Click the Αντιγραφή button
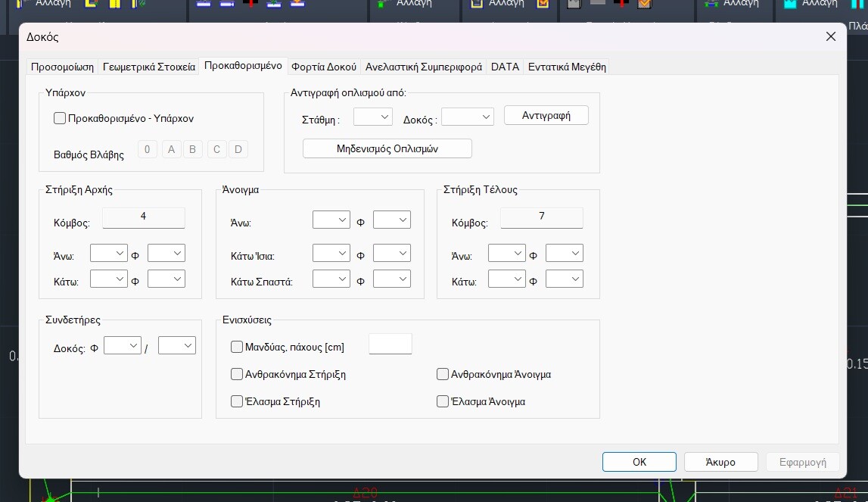Image resolution: width=868 pixels, height=502 pixels. tap(546, 116)
